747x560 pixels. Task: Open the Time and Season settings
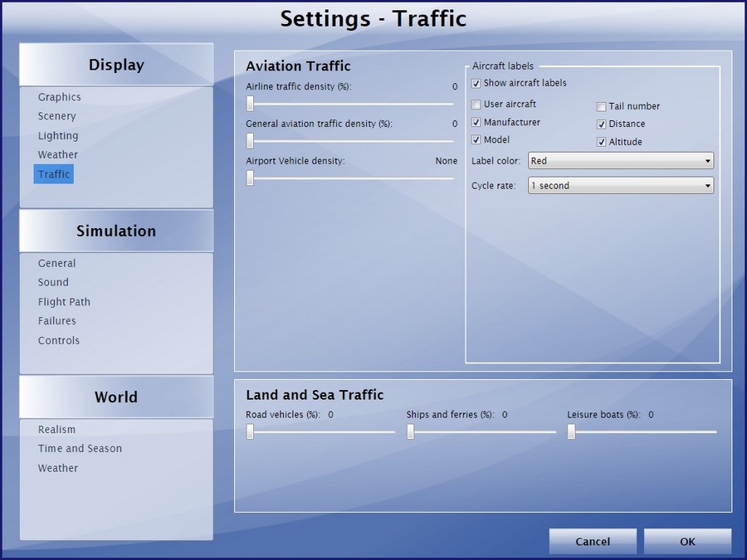80,449
